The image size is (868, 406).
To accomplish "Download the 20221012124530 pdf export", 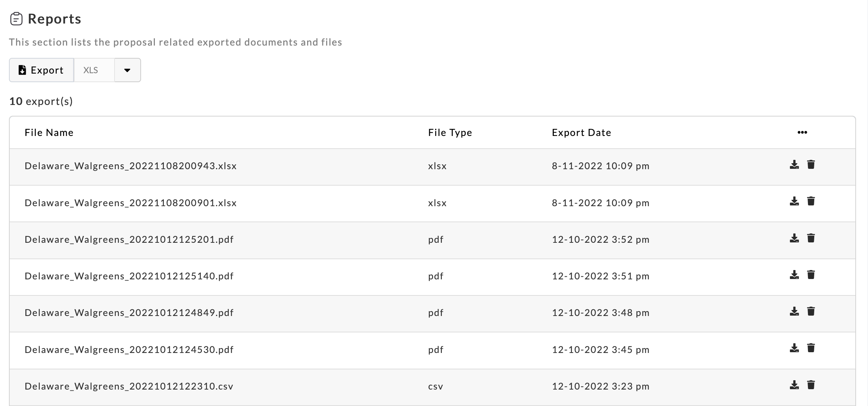I will (794, 348).
